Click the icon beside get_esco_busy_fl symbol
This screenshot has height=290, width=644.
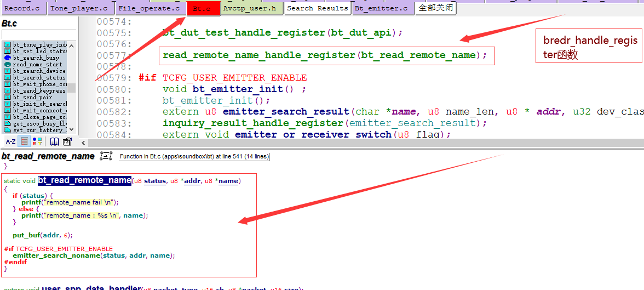click(x=8, y=123)
